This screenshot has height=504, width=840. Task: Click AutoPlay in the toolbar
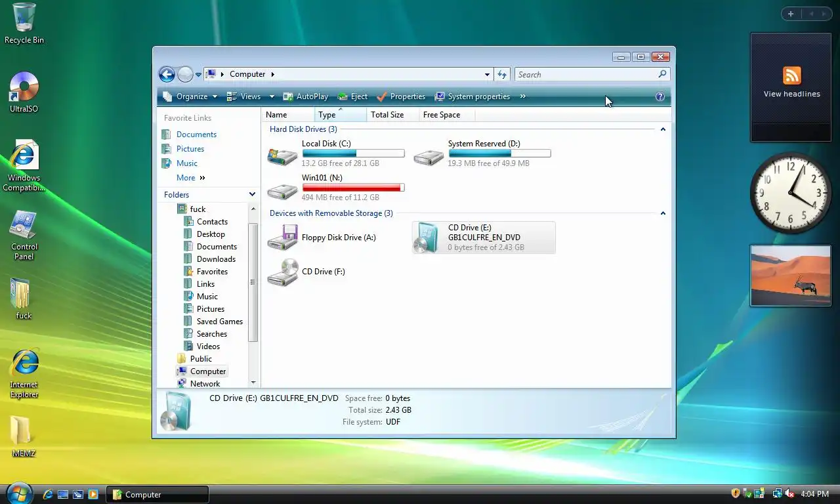coord(306,96)
